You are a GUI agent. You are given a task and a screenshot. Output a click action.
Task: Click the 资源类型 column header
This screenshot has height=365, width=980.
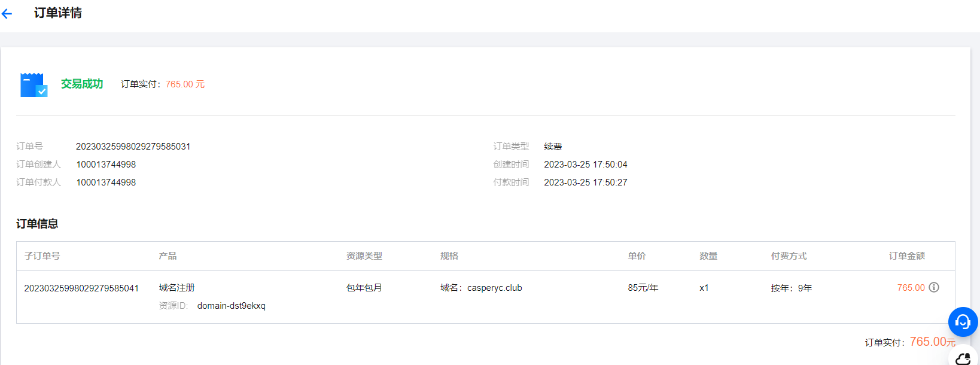364,256
